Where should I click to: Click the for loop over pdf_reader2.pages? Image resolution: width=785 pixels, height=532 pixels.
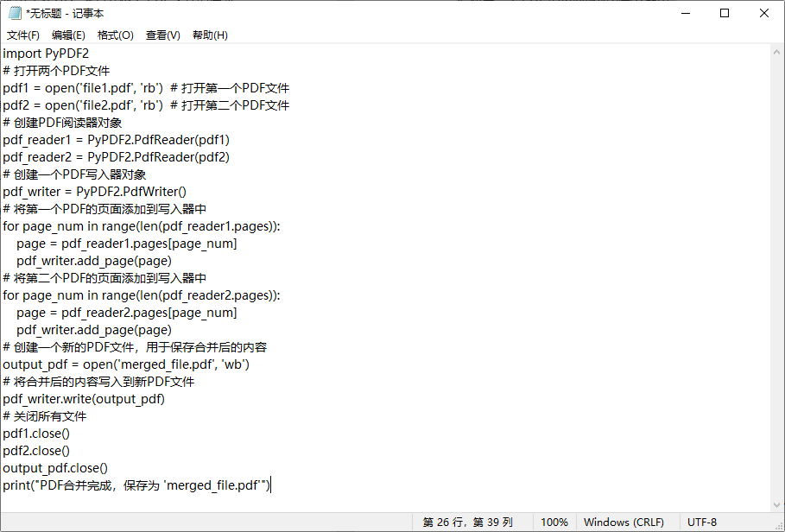[x=141, y=295]
